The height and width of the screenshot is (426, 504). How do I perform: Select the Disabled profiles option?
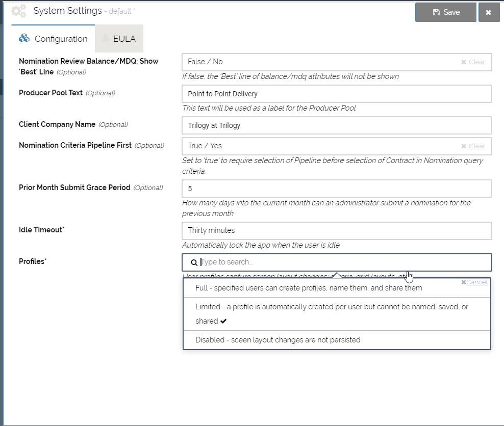pos(278,340)
